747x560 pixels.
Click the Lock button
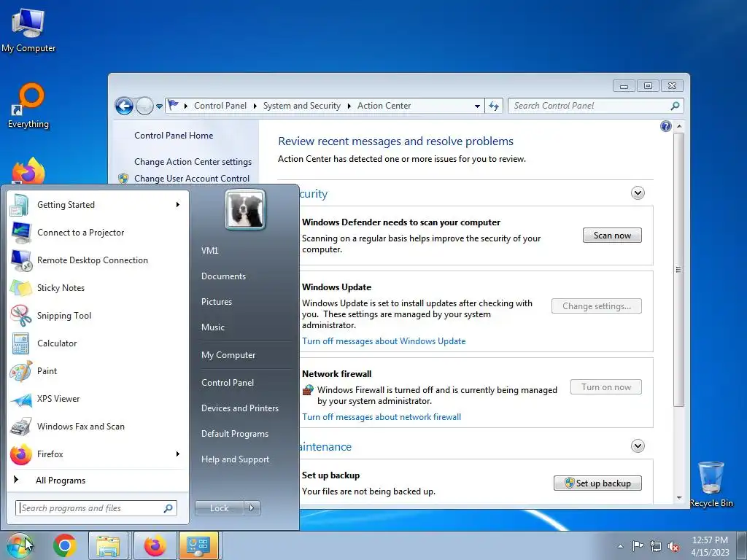coord(219,508)
